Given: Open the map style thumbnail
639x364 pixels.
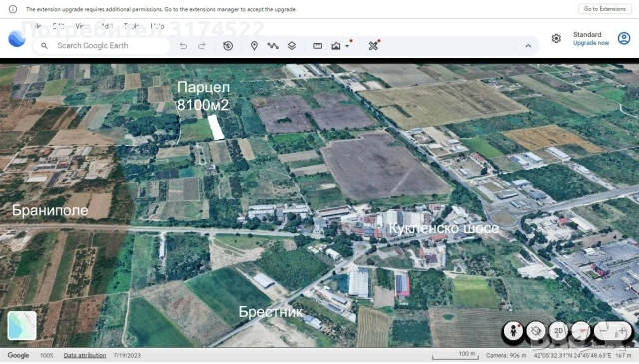Looking at the screenshot, I should [22, 325].
